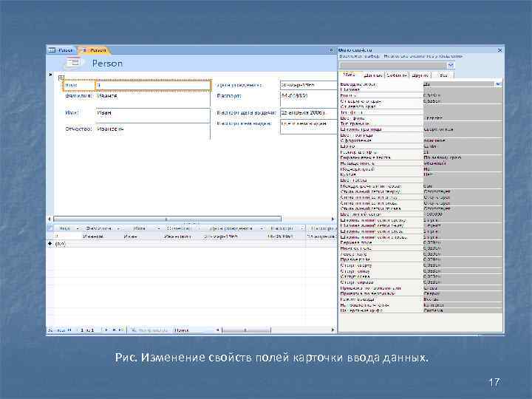Click the Насыщенность property row
The width and height of the screenshot is (532, 399).
click(x=420, y=163)
